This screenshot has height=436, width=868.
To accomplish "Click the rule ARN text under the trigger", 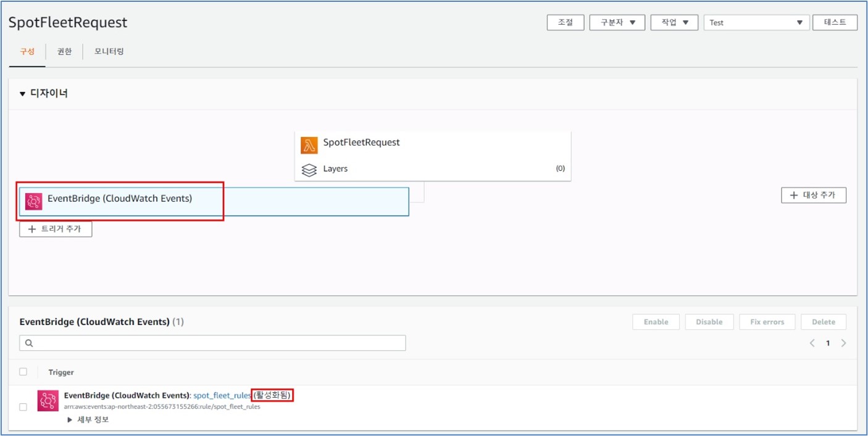I will coord(162,407).
